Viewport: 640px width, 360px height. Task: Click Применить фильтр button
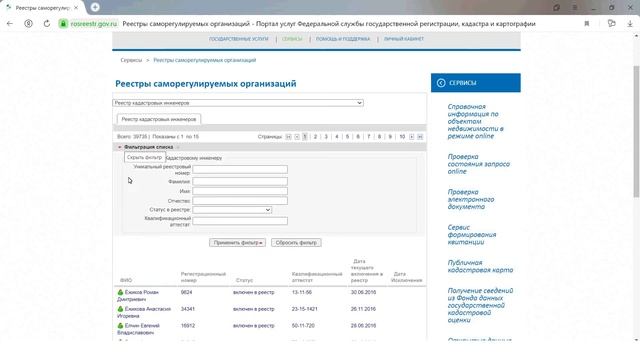click(x=238, y=242)
